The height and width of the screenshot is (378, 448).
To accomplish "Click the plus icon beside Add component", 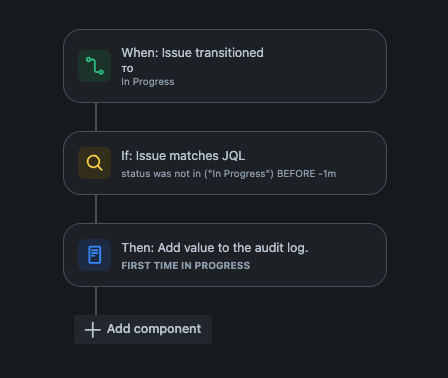I will coord(93,330).
